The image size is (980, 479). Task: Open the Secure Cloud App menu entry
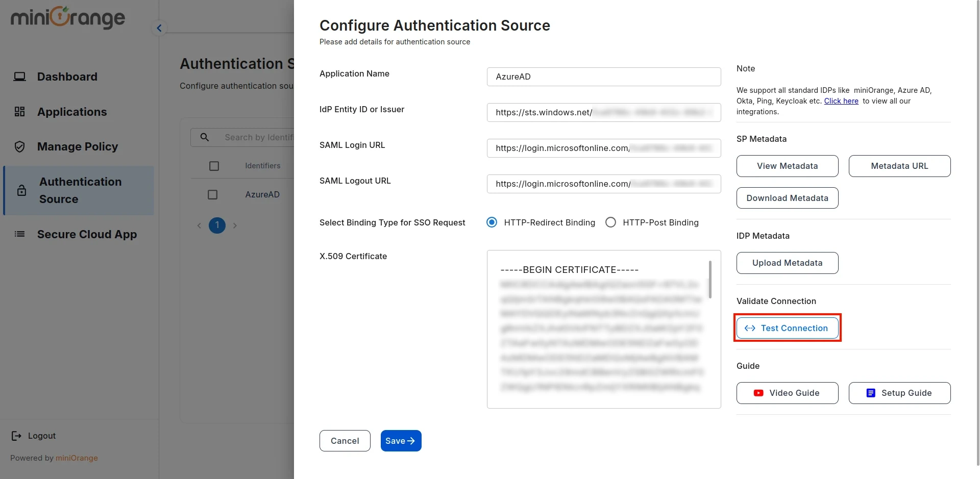coord(87,234)
